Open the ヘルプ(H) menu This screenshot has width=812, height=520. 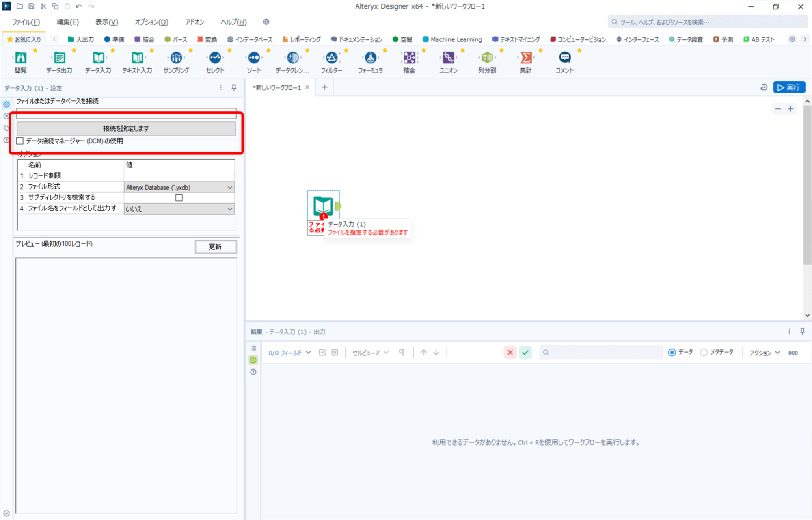[x=233, y=22]
